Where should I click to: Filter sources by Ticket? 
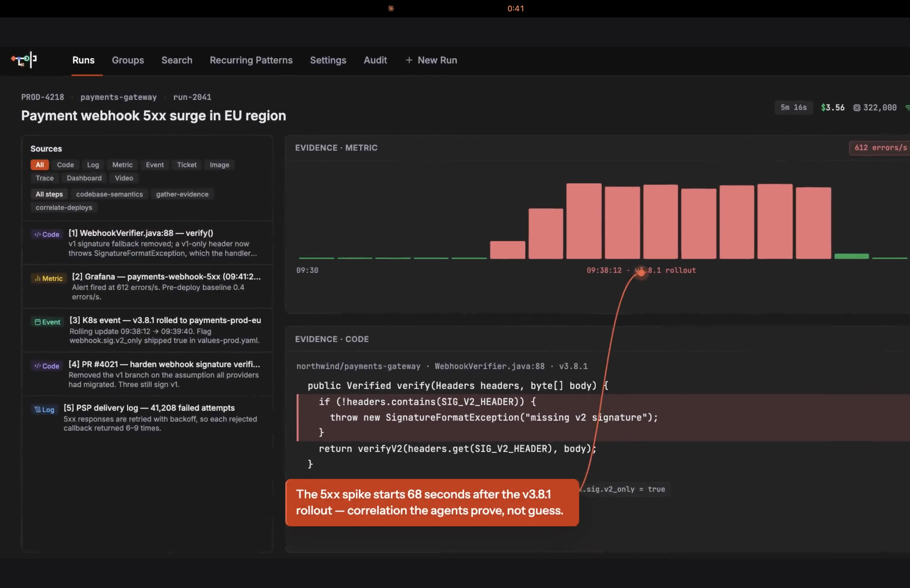click(187, 165)
